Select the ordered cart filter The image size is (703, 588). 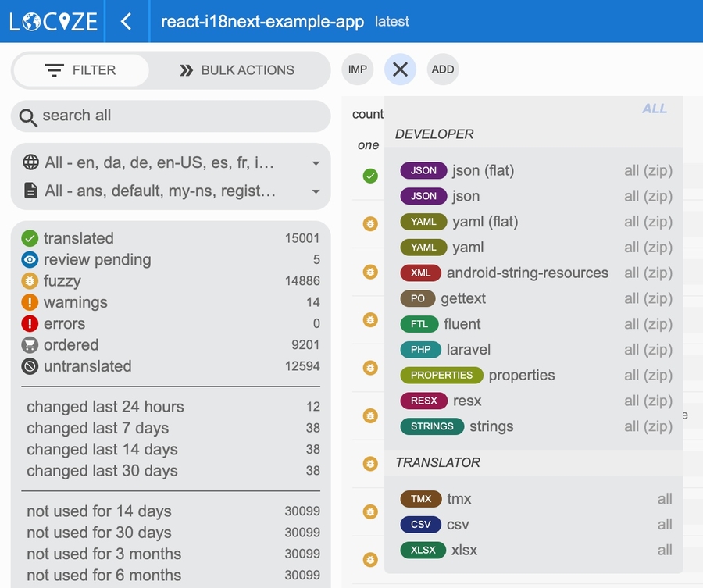[x=71, y=345]
